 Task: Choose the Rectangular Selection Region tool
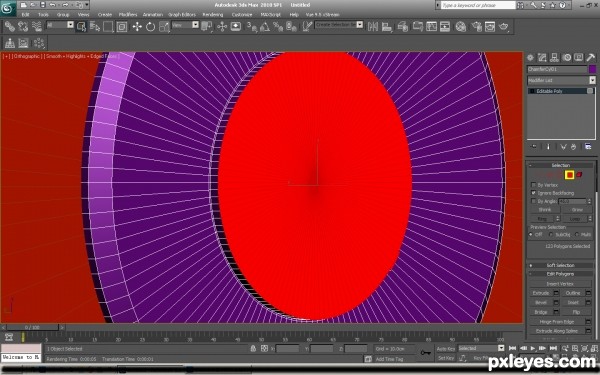[108, 26]
